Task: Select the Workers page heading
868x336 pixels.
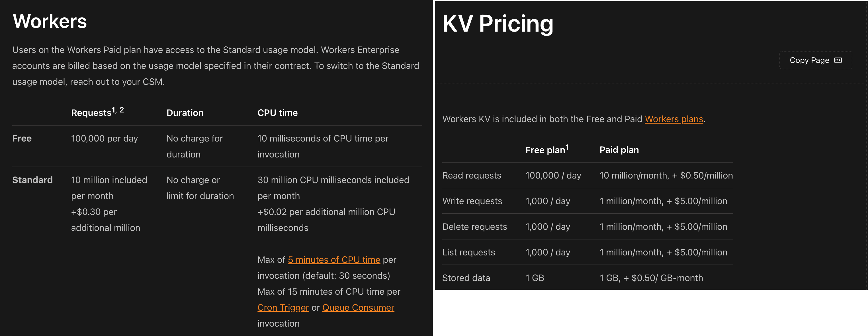Action: click(x=49, y=21)
